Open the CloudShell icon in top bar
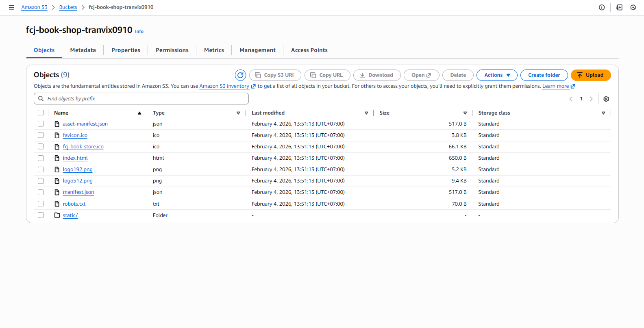The height and width of the screenshot is (328, 644). [x=619, y=7]
